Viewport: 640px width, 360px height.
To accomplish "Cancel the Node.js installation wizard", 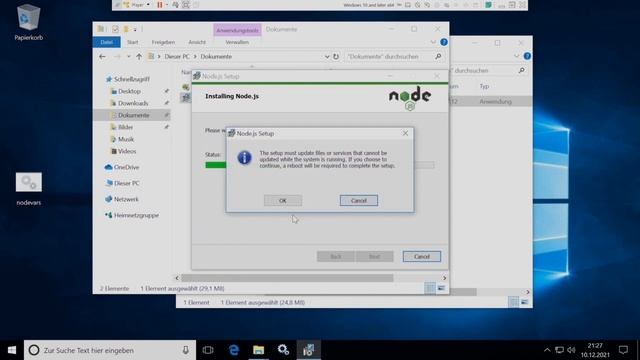I will 422,256.
